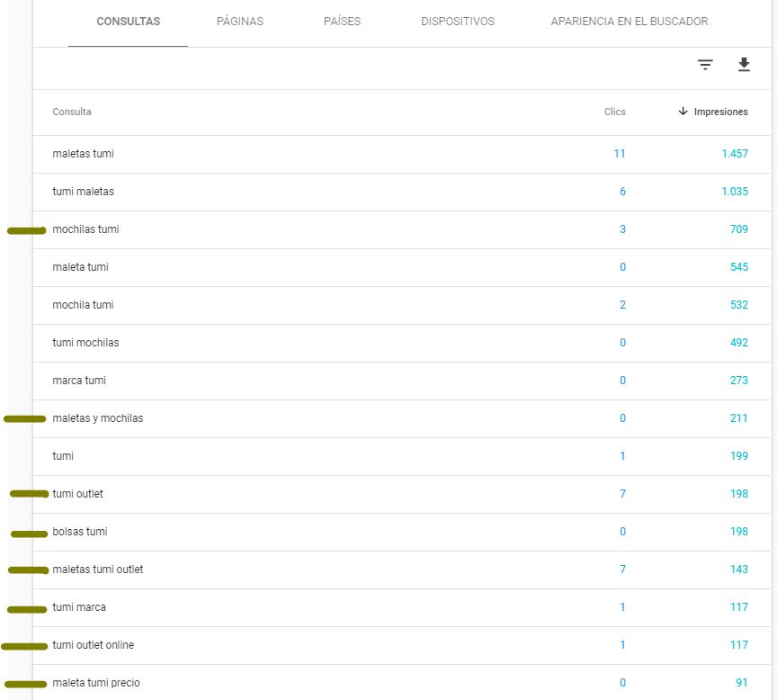Click the Consulta column header

(x=72, y=112)
